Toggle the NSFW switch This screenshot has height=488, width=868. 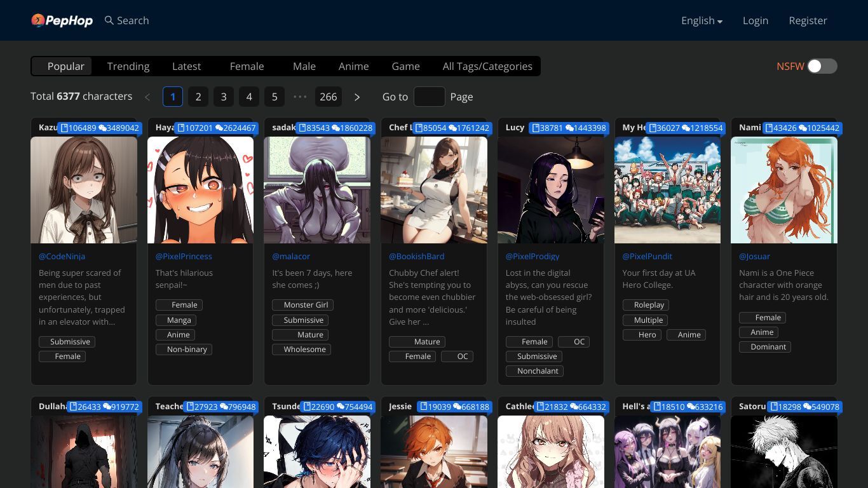pos(822,66)
